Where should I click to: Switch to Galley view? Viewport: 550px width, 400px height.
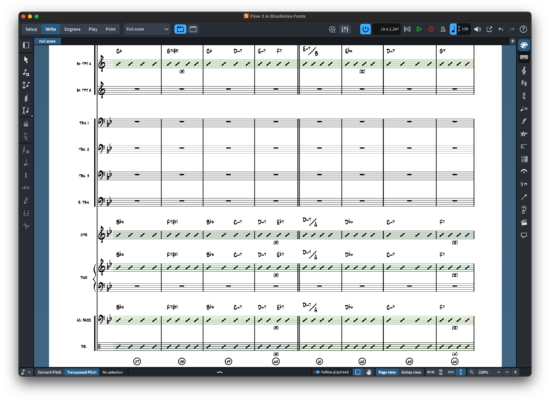click(411, 372)
